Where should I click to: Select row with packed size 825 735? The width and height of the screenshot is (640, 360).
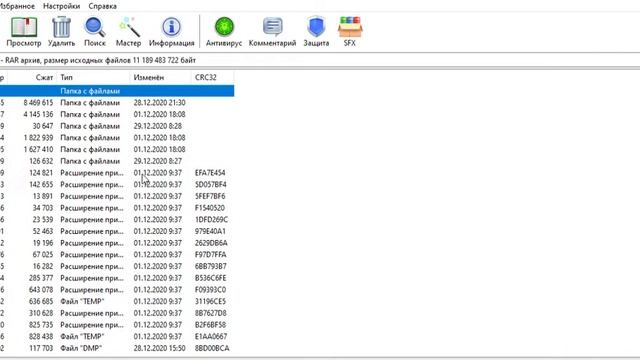tap(117, 325)
